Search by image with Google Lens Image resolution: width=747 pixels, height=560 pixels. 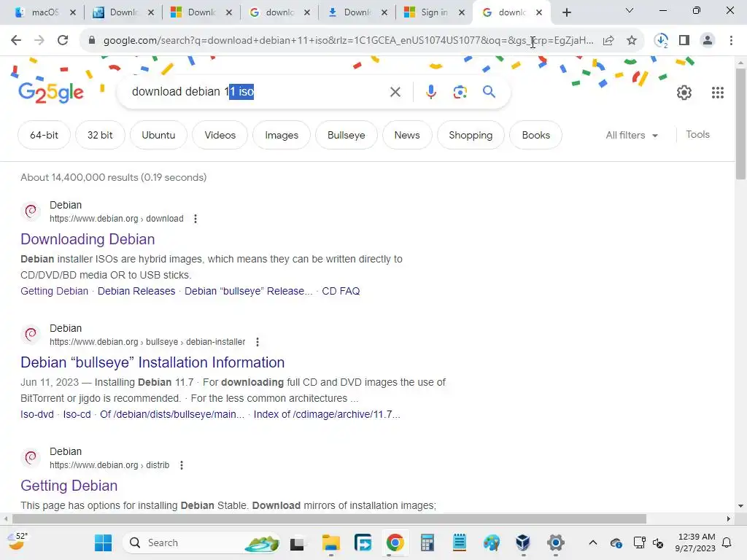460,92
